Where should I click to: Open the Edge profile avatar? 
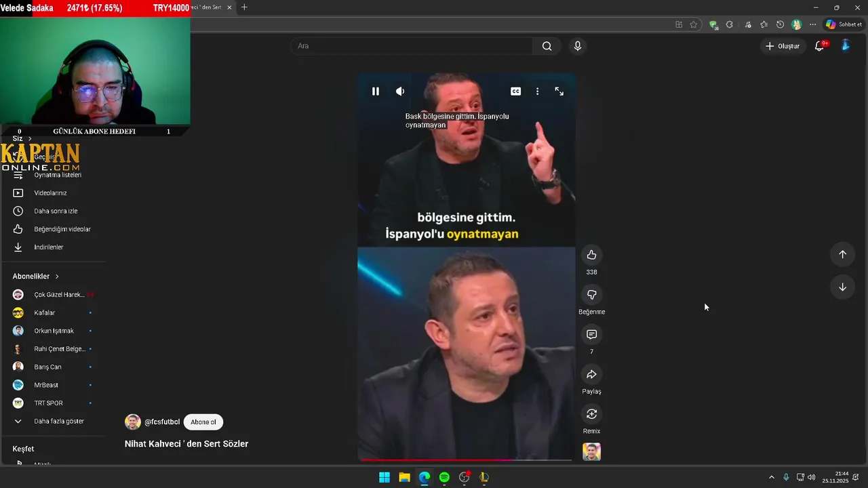(x=796, y=24)
